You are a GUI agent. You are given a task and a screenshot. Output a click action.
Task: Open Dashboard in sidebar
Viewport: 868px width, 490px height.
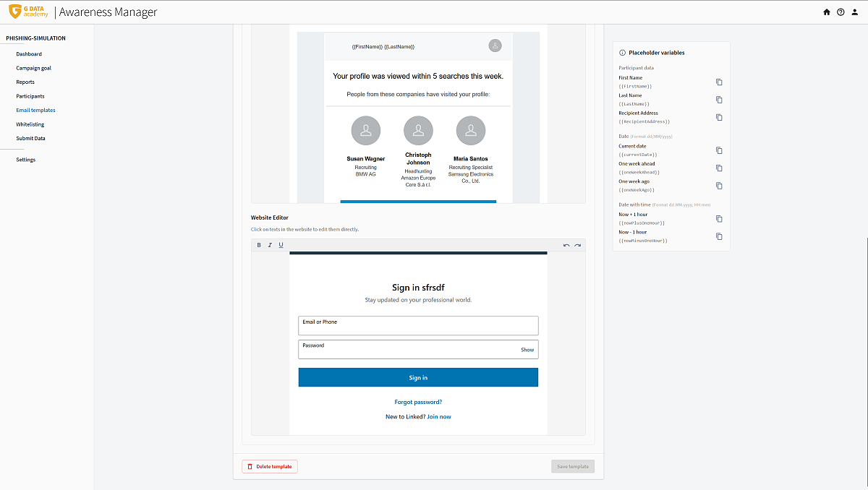pos(29,54)
